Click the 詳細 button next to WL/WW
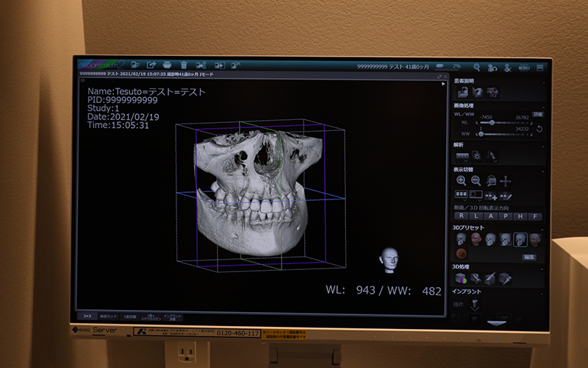588x368 pixels. tap(538, 114)
